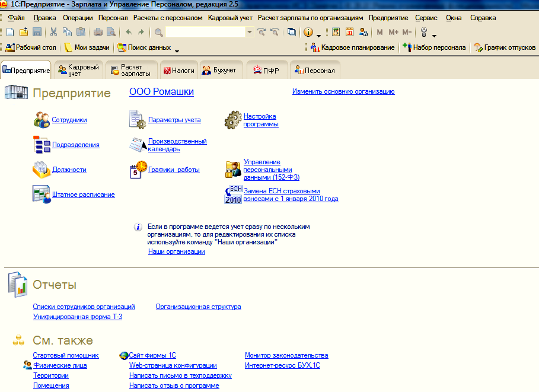Expand dropdown arrow next to wrench icon
Viewport: 539px width, 392px height.
click(x=434, y=36)
